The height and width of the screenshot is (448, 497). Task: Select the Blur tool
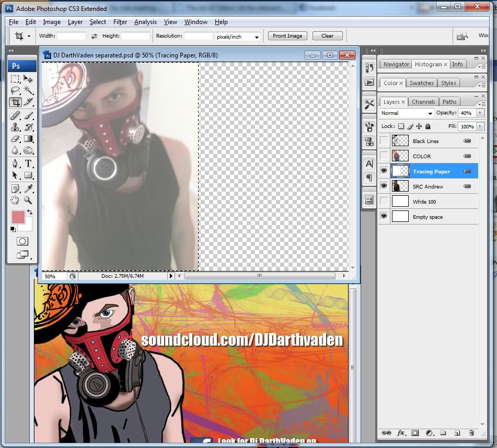click(x=15, y=150)
